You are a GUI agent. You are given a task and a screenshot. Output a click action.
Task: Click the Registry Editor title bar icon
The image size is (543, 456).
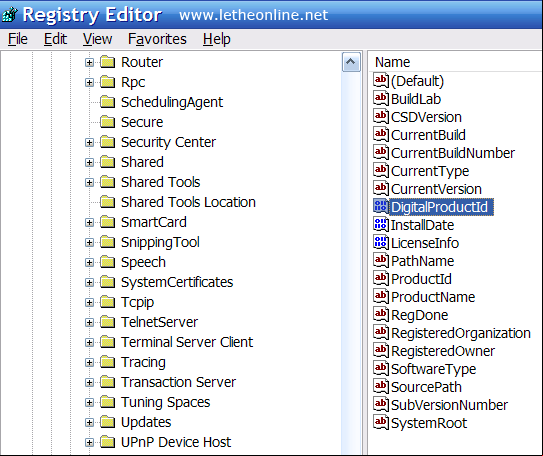pyautogui.click(x=9, y=15)
